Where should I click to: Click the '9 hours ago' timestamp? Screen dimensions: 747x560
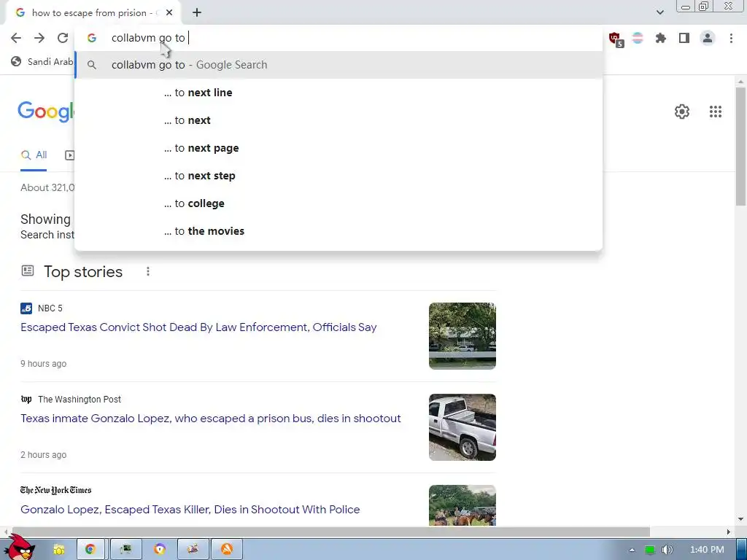(43, 364)
